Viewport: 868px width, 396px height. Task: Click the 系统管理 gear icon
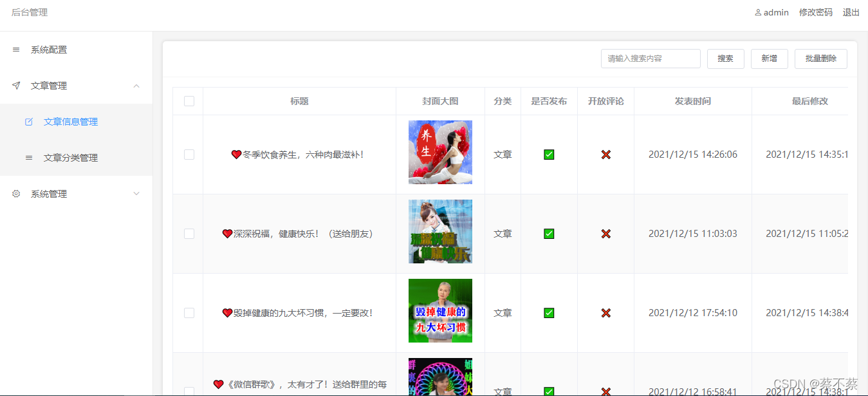(16, 194)
